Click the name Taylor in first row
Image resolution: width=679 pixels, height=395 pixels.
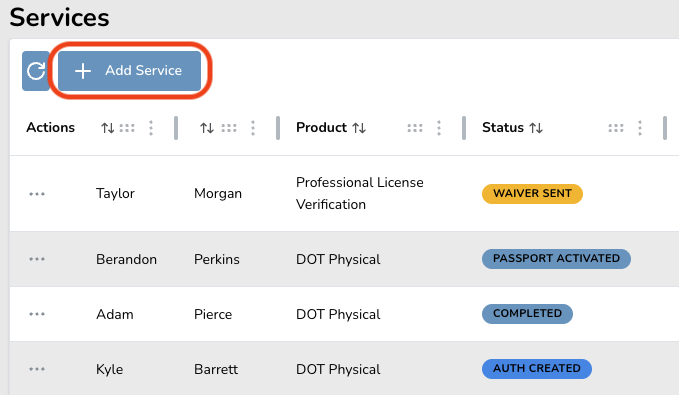tap(115, 194)
